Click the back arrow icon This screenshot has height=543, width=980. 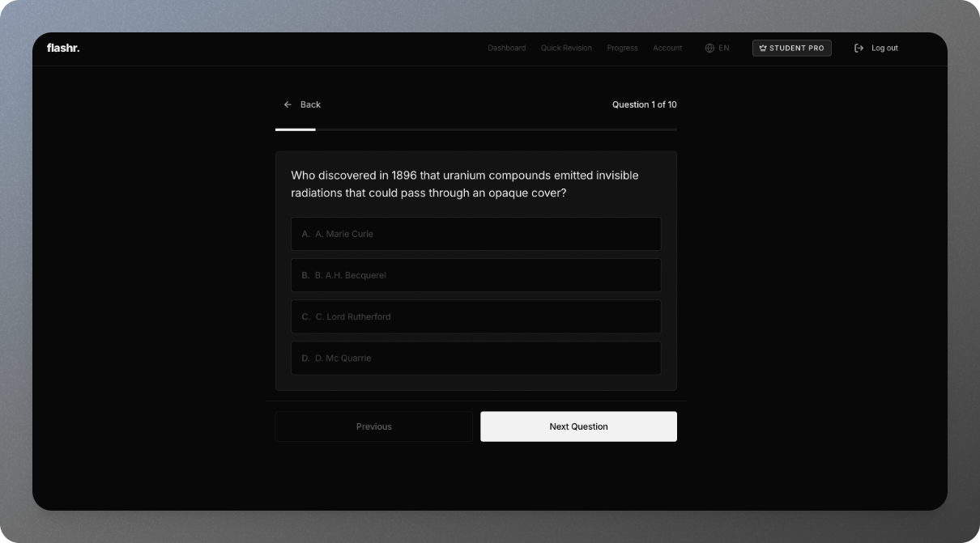[288, 104]
